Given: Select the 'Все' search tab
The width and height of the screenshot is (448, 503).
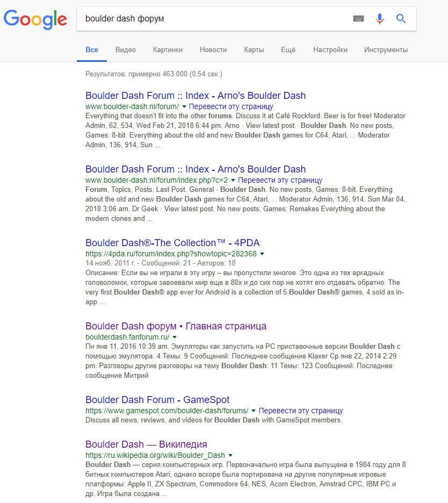Looking at the screenshot, I should pyautogui.click(x=92, y=50).
